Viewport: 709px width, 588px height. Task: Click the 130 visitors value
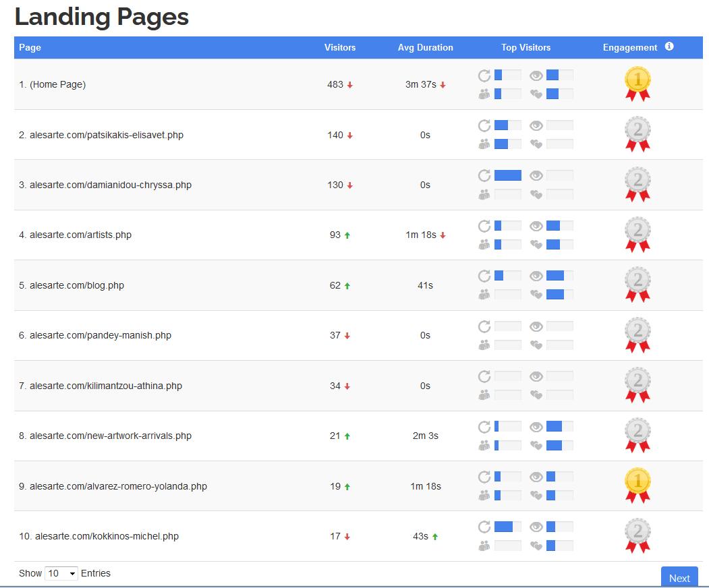[x=335, y=185]
